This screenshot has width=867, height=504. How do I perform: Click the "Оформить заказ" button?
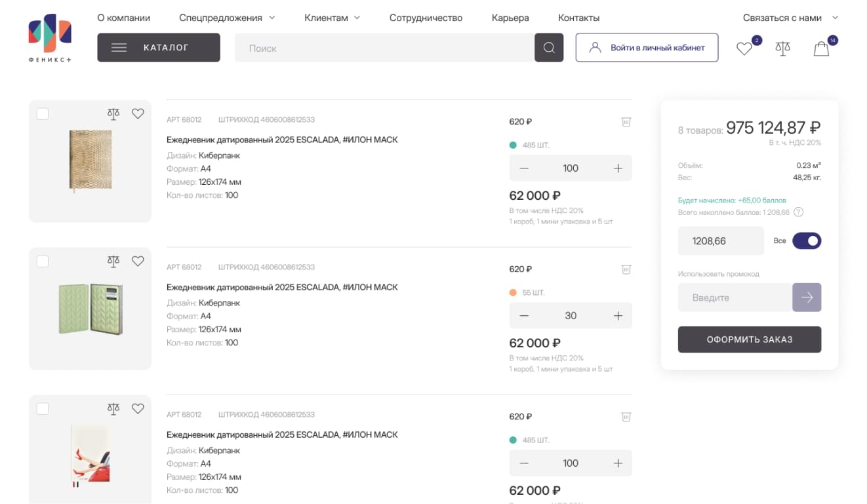(749, 339)
